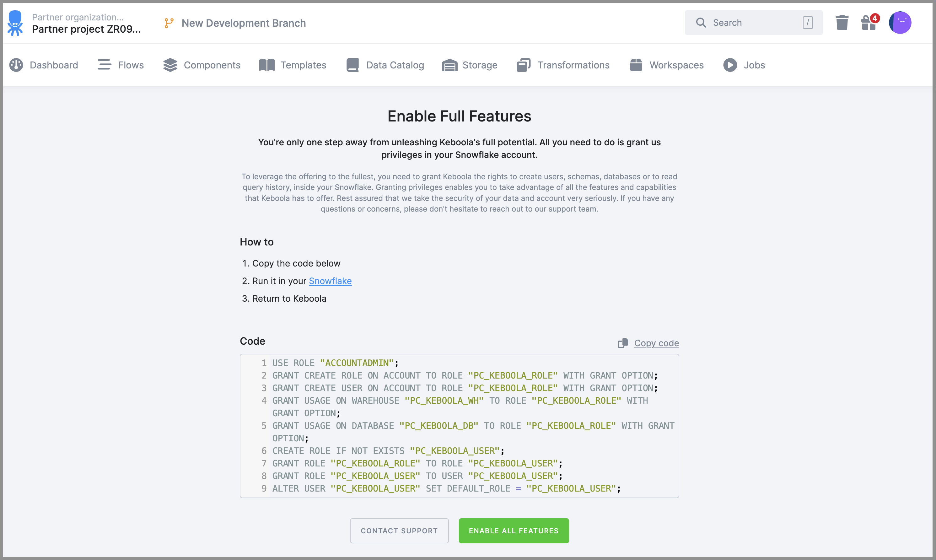The height and width of the screenshot is (560, 936).
Task: Go to the Dashboard tab
Action: pyautogui.click(x=44, y=65)
